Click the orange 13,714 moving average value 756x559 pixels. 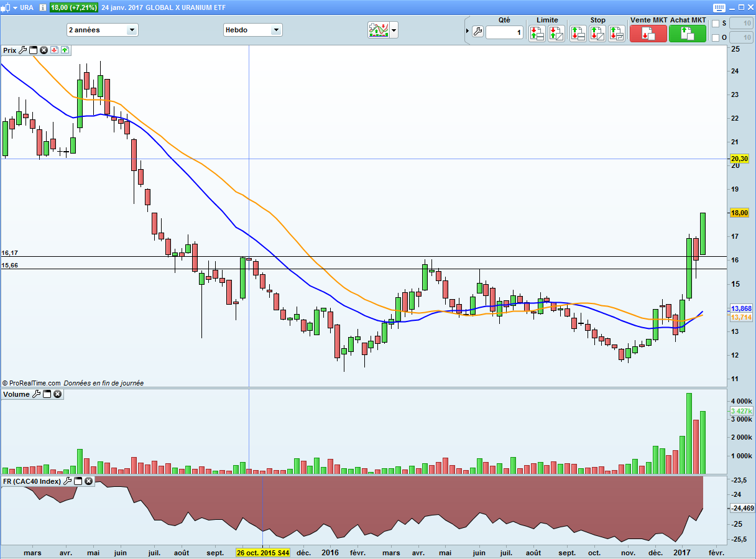point(741,317)
